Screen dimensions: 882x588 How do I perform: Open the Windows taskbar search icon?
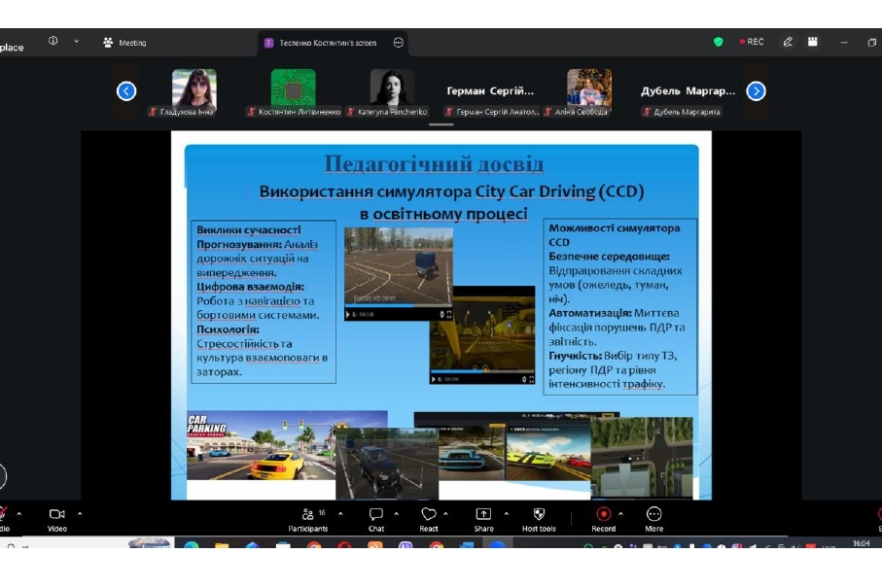[x=11, y=546]
